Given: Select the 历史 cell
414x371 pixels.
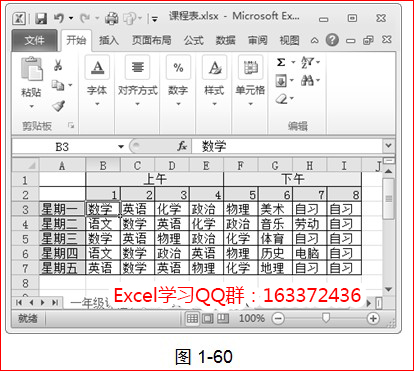Looking at the screenshot, I should (275, 253).
